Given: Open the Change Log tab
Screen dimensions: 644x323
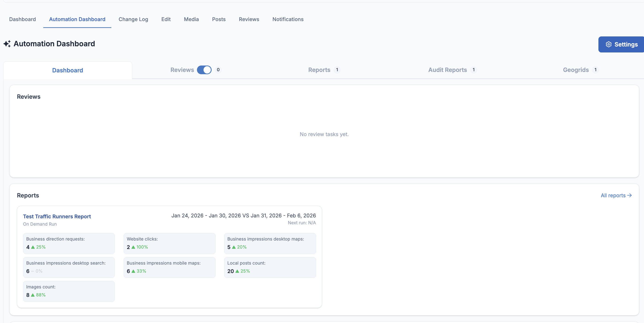Looking at the screenshot, I should pos(133,19).
